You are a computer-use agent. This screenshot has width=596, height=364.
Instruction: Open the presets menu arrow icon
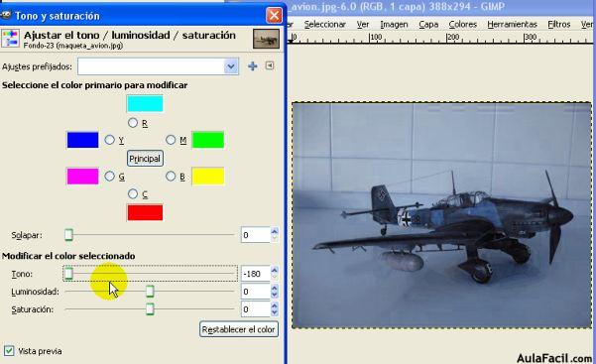270,65
